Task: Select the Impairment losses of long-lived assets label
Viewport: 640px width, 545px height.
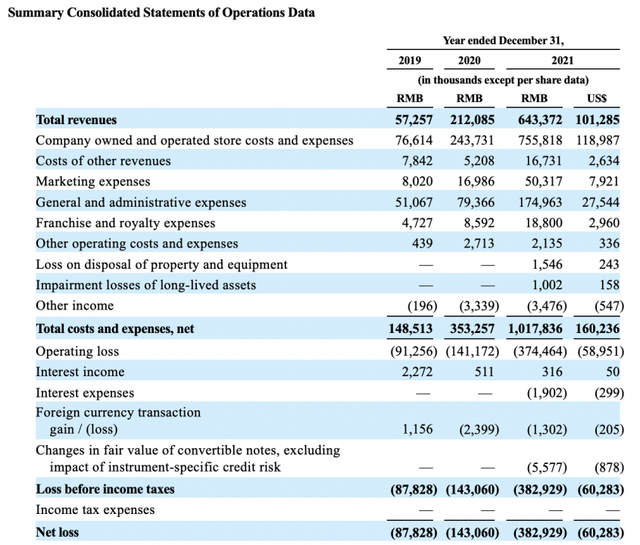Action: click(146, 285)
